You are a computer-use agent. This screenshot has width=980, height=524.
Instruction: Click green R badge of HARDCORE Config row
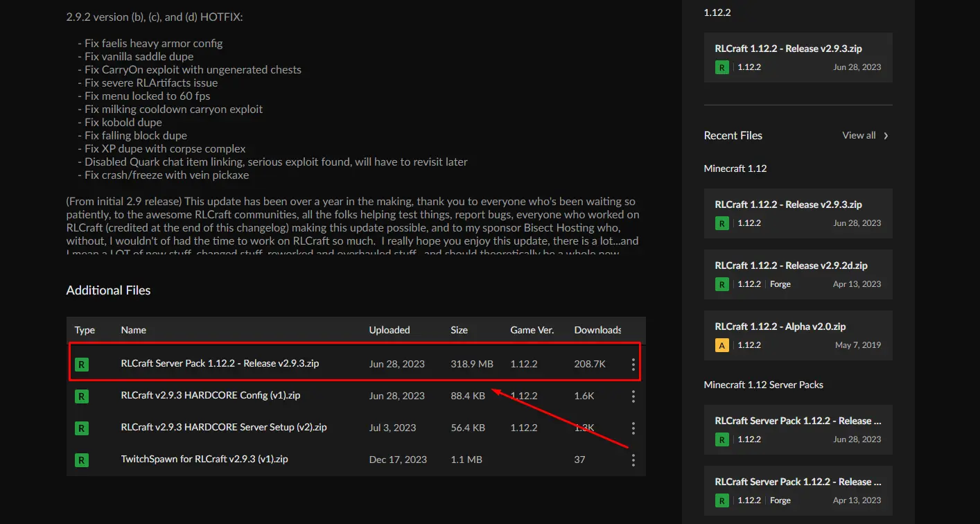pyautogui.click(x=82, y=396)
